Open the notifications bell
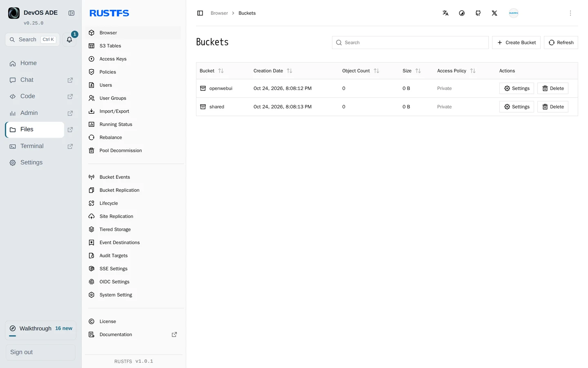This screenshot has width=588, height=368. (69, 40)
